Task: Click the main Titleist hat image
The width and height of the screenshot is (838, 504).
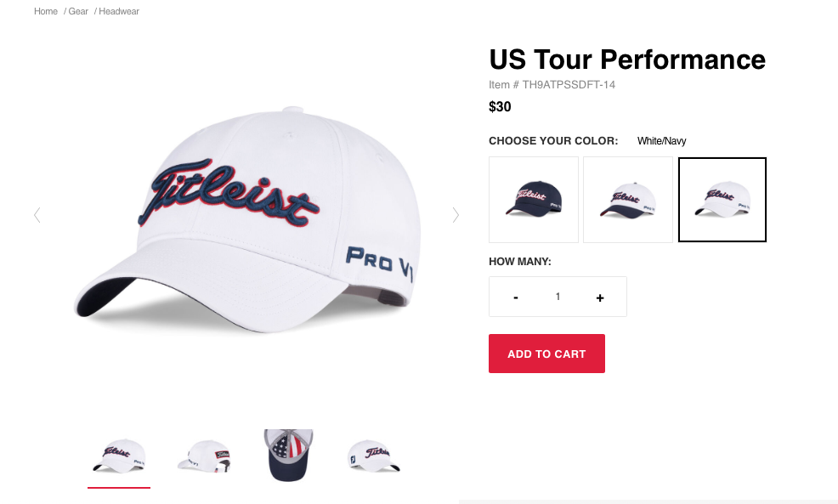Action: [247, 219]
